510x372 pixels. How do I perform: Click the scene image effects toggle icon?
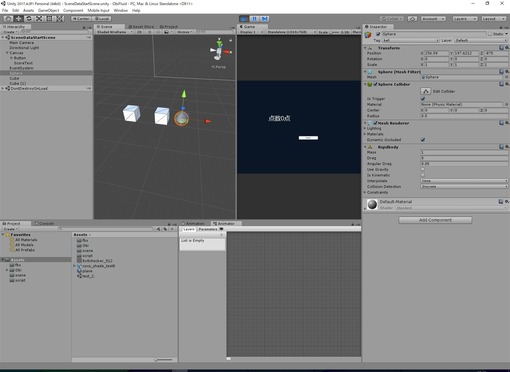pyautogui.click(x=166, y=32)
